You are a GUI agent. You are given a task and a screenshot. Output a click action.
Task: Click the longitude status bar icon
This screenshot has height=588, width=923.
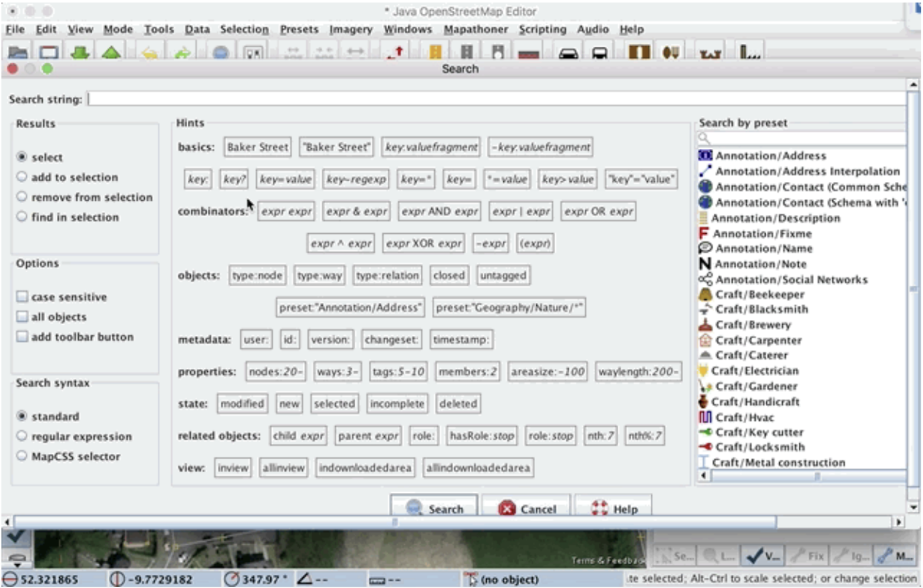[117, 579]
